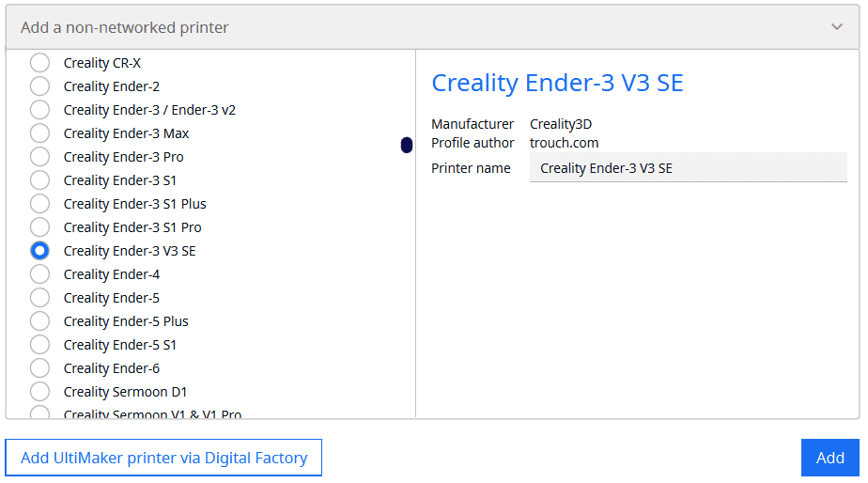Viewport: 868px width, 483px height.
Task: Pick Creality Ender-5 S1 radio button
Action: tap(39, 345)
